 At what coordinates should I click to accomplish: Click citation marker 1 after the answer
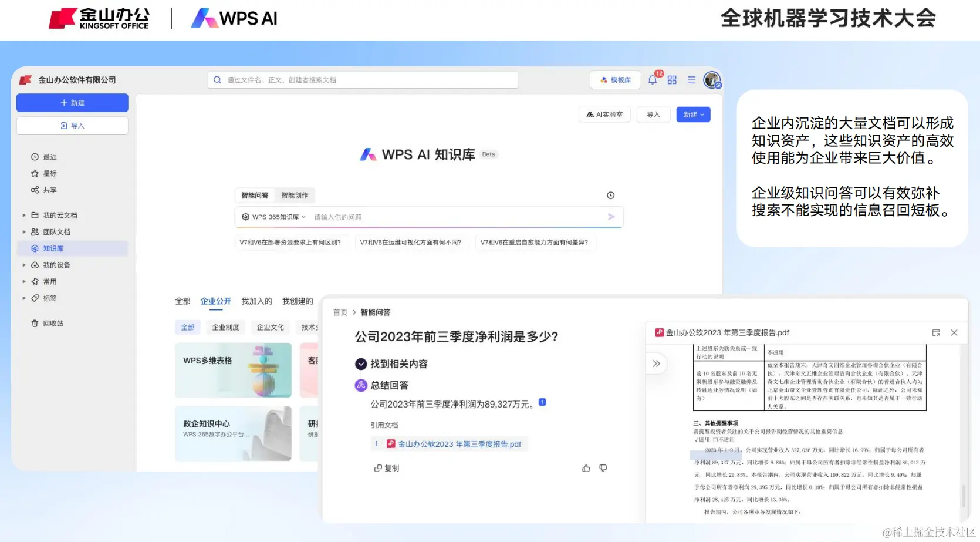(x=542, y=402)
